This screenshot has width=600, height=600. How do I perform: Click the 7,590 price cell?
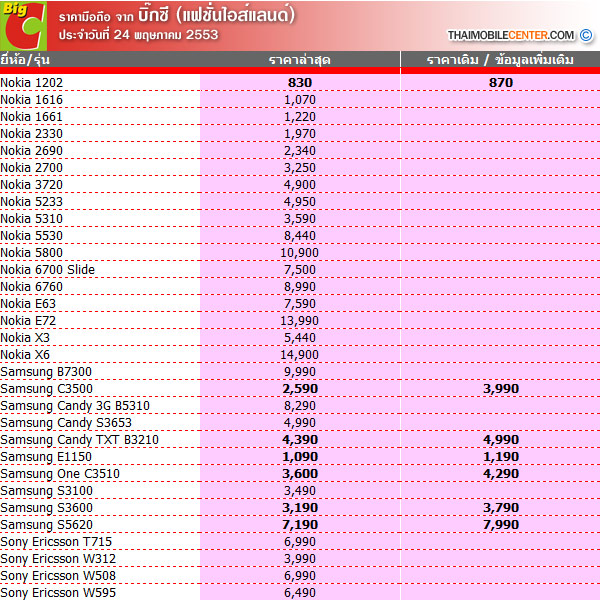click(300, 304)
